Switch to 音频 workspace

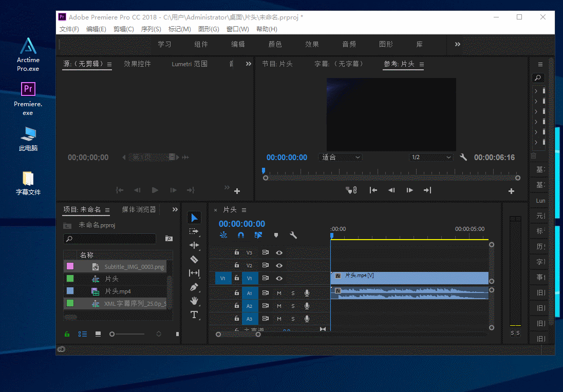coord(349,44)
